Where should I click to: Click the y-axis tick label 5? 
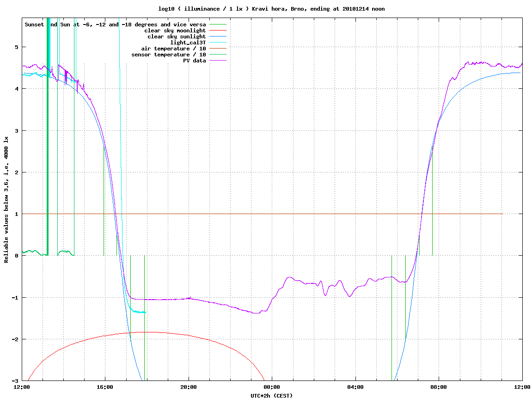point(17,47)
